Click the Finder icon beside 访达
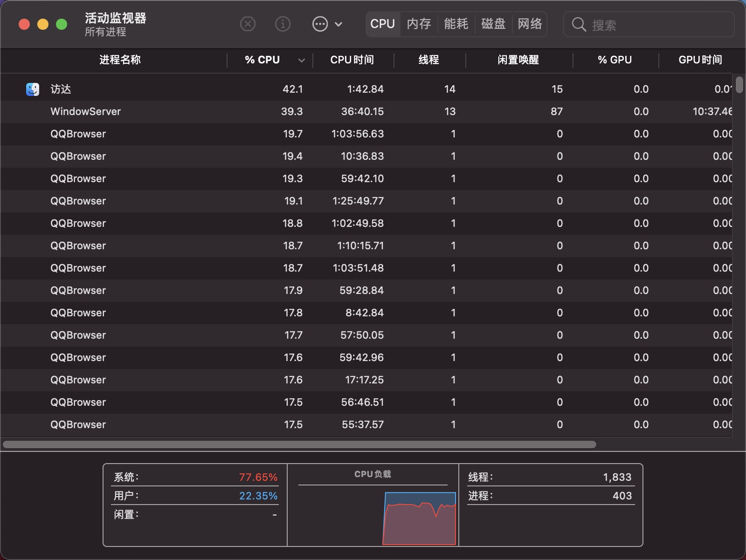 33,89
